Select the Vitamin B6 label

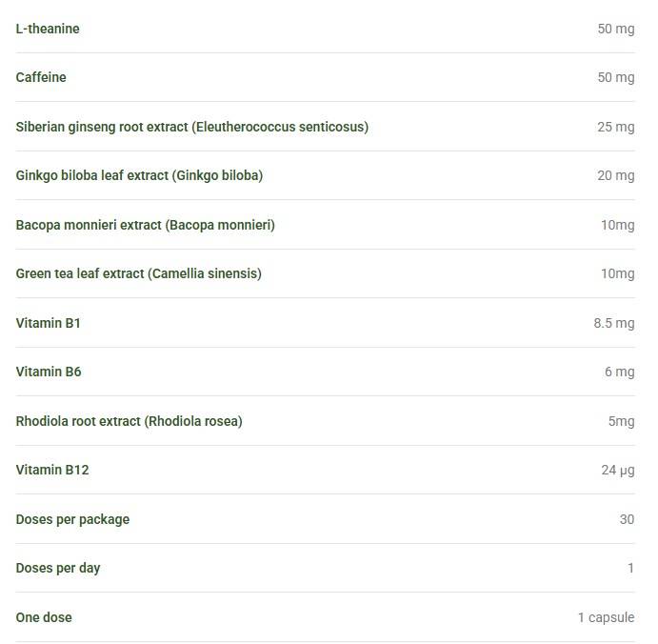(49, 372)
